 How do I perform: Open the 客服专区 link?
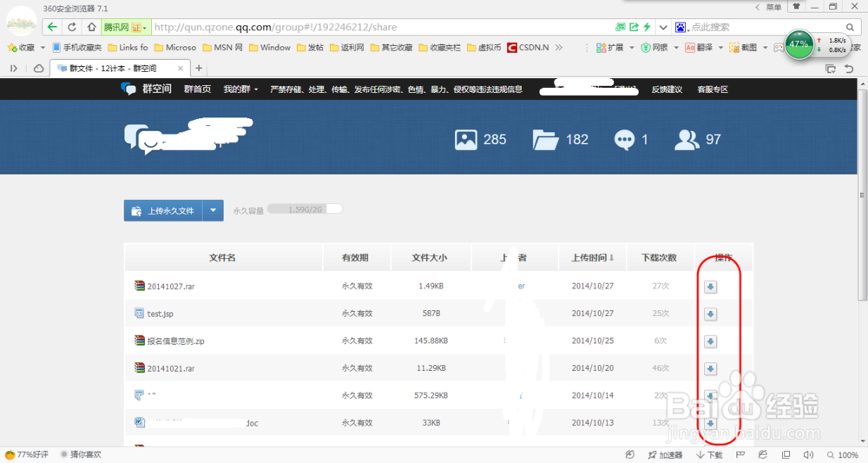(x=713, y=89)
